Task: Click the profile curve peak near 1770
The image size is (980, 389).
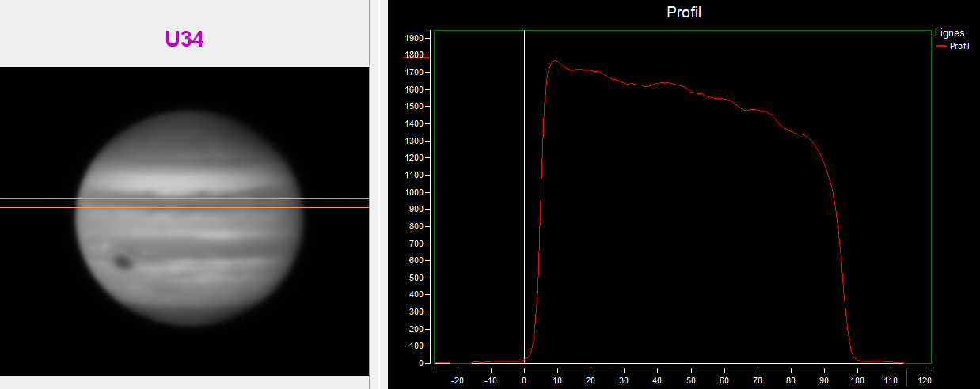Action: coord(555,60)
